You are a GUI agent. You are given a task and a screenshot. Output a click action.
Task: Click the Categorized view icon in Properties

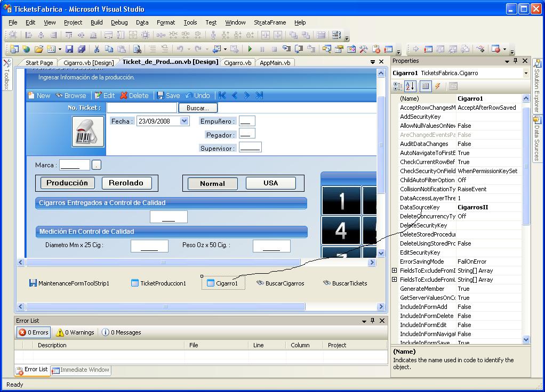coord(398,86)
